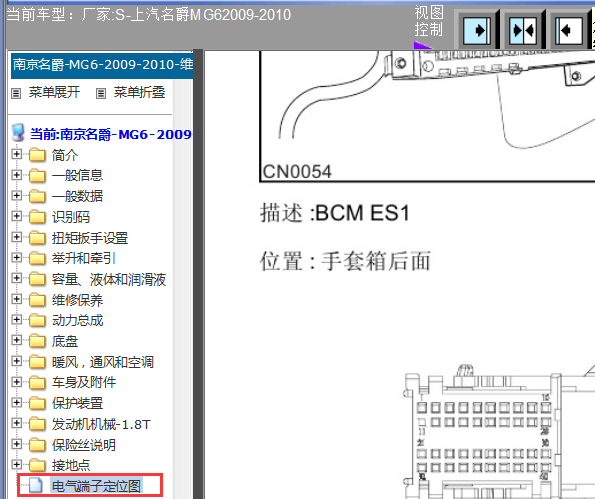Open the 举升和牵引 folder icon
The width and height of the screenshot is (595, 499).
pos(37,258)
